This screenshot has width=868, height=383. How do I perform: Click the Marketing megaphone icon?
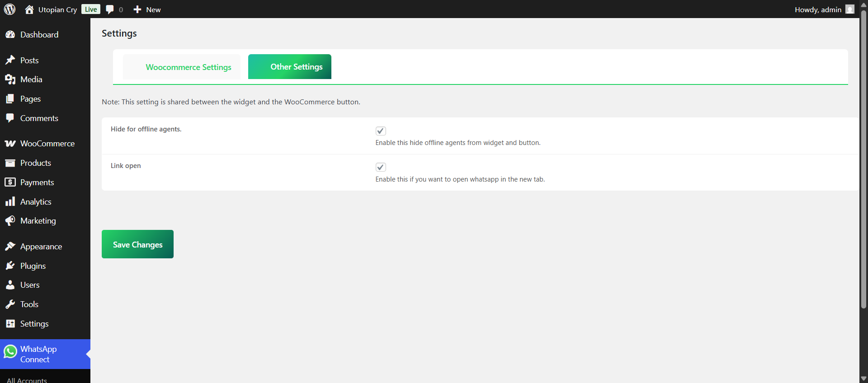click(10, 221)
